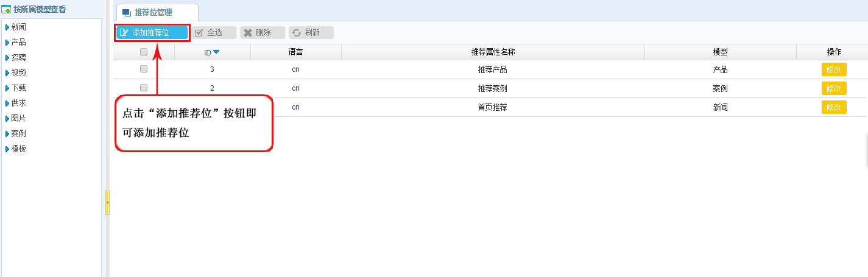Expand the 产品 tree node
Viewport: 868px width, 277px height.
(7, 42)
